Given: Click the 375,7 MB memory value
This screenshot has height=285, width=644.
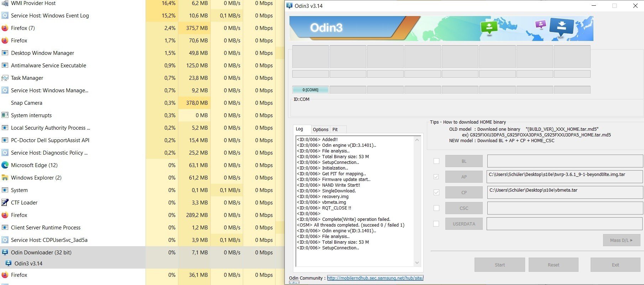Looking at the screenshot, I should 197,28.
